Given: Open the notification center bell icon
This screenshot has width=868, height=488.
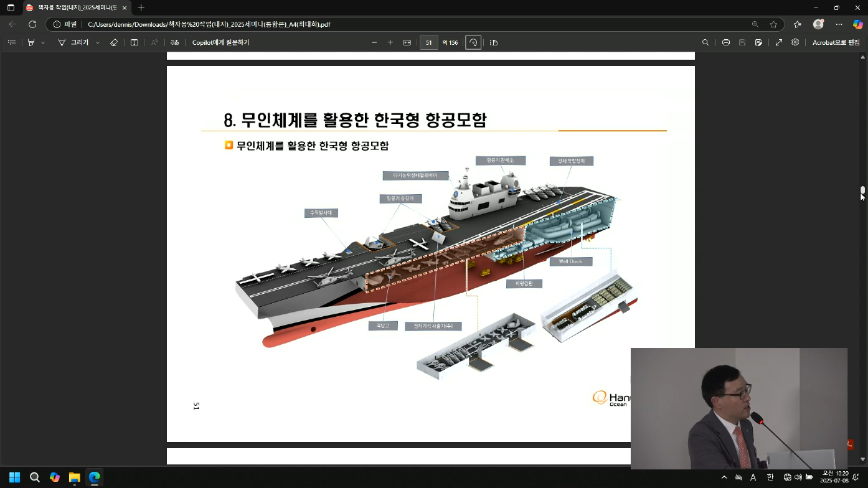Looking at the screenshot, I should [856, 477].
